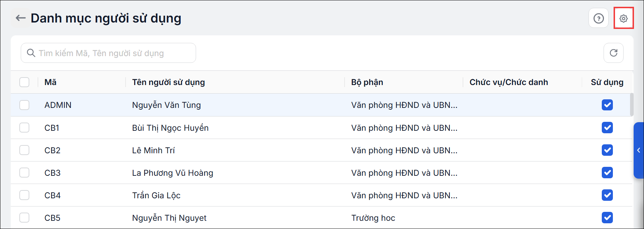Sort by the Mã column header
The image size is (644, 229).
click(x=50, y=82)
